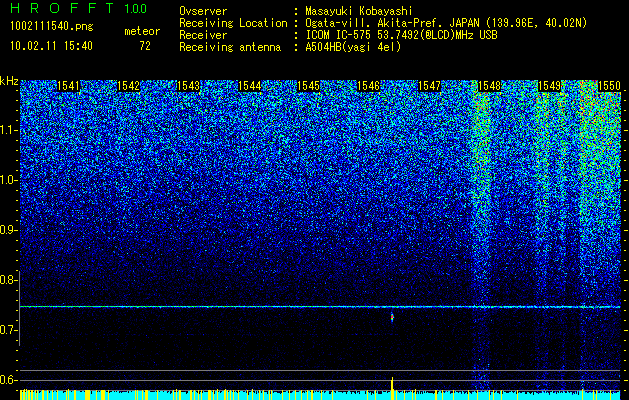Select the meteor count 72
This screenshot has width=629, height=400.
[x=145, y=46]
